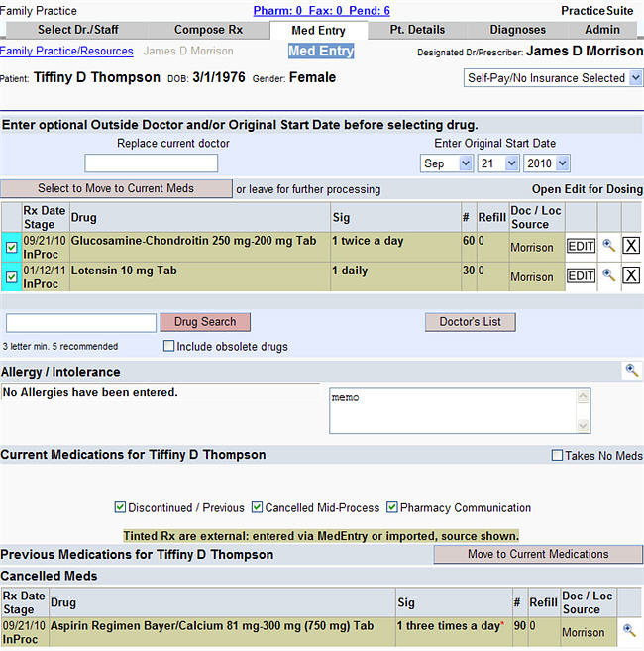
Task: Click the highlighted Med Entry heading
Action: pos(321,51)
